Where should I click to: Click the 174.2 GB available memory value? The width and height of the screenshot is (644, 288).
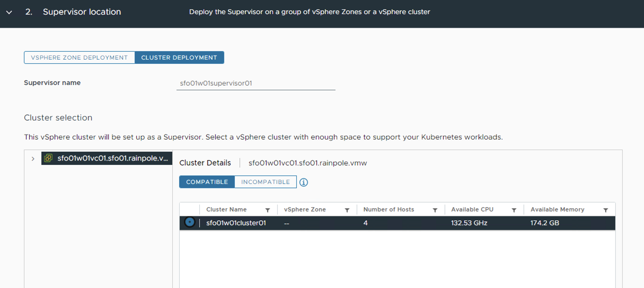pos(545,223)
